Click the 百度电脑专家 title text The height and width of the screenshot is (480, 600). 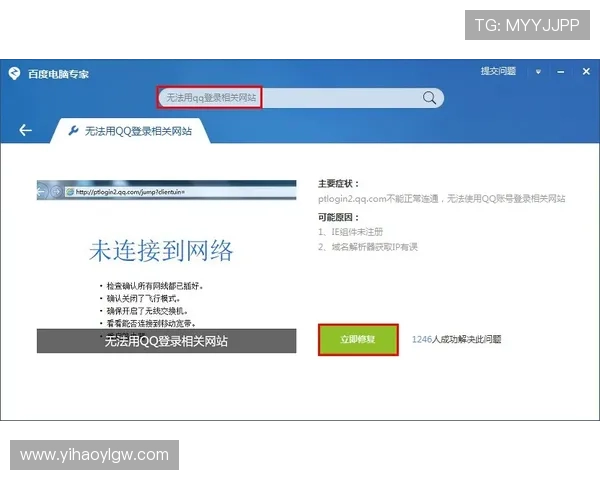tap(58, 74)
